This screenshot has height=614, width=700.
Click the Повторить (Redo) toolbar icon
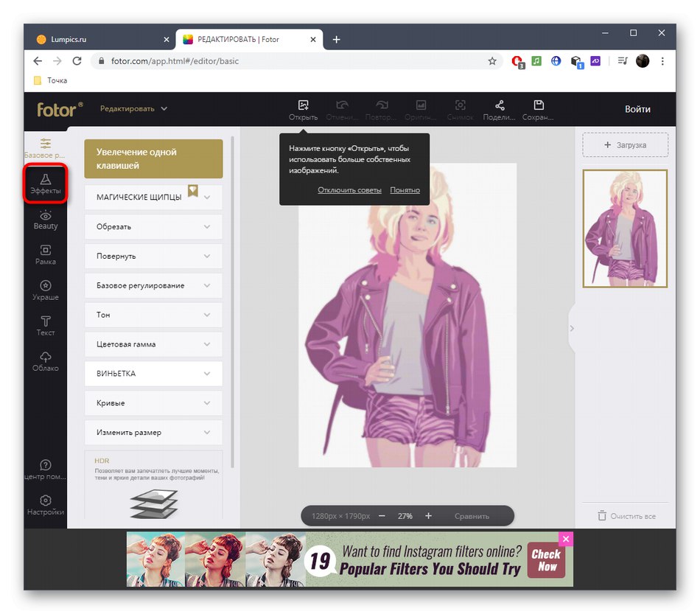[x=381, y=110]
